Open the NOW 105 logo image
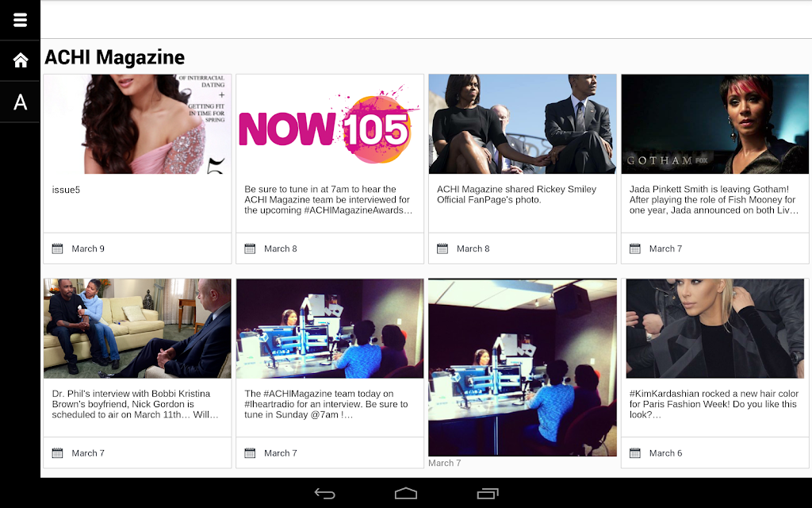The image size is (812, 508). (x=330, y=124)
